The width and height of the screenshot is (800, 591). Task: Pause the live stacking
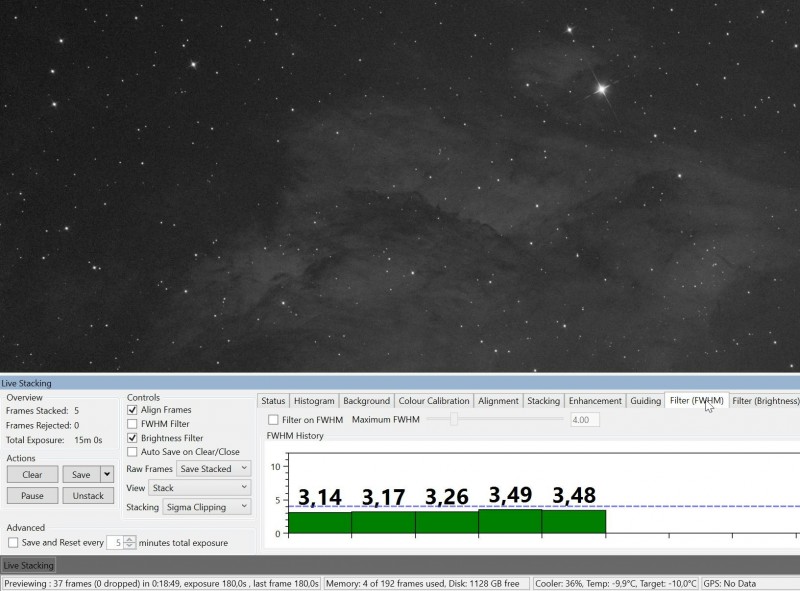[x=32, y=496]
